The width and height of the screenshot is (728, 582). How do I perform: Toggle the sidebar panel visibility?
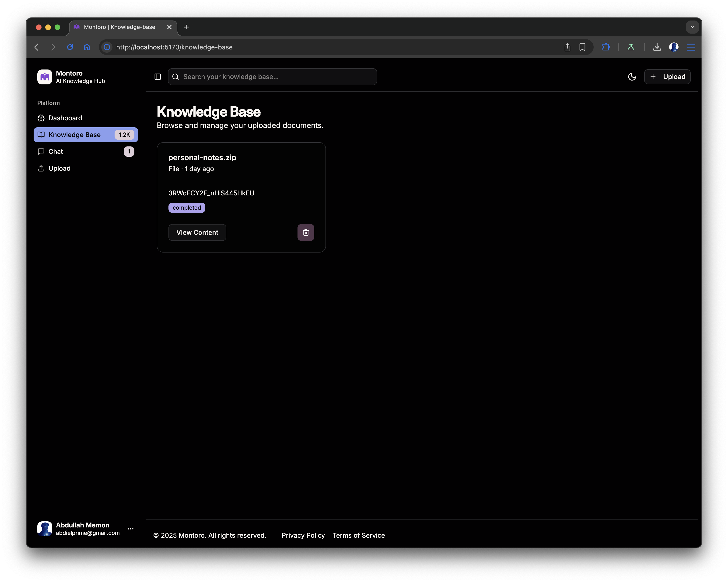pos(157,76)
